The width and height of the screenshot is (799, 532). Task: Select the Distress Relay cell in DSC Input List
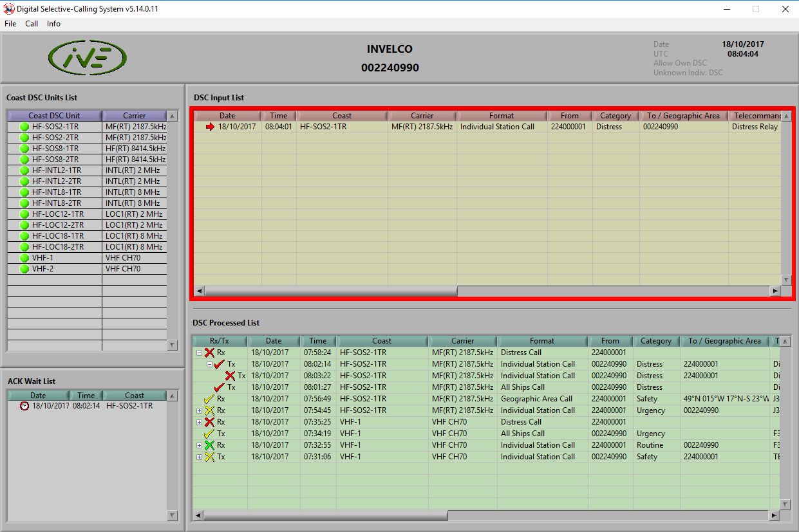(x=755, y=127)
